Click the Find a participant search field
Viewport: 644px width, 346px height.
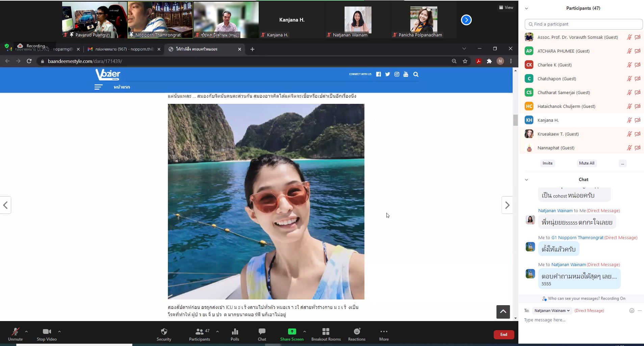tap(584, 24)
